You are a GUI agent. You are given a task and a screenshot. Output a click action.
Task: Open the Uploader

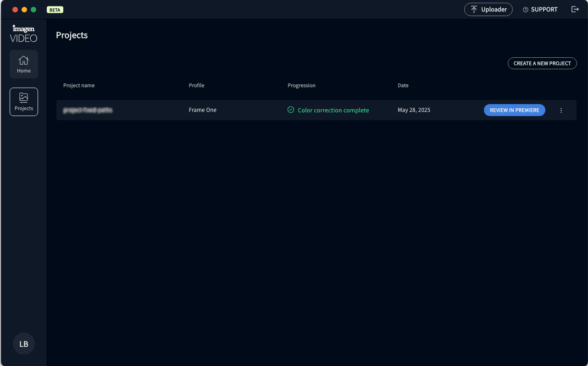pos(488,9)
